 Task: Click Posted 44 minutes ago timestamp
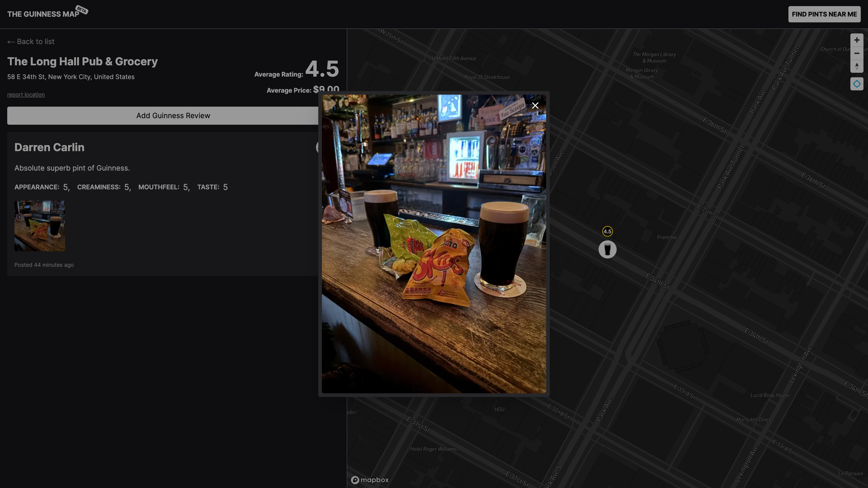click(44, 265)
